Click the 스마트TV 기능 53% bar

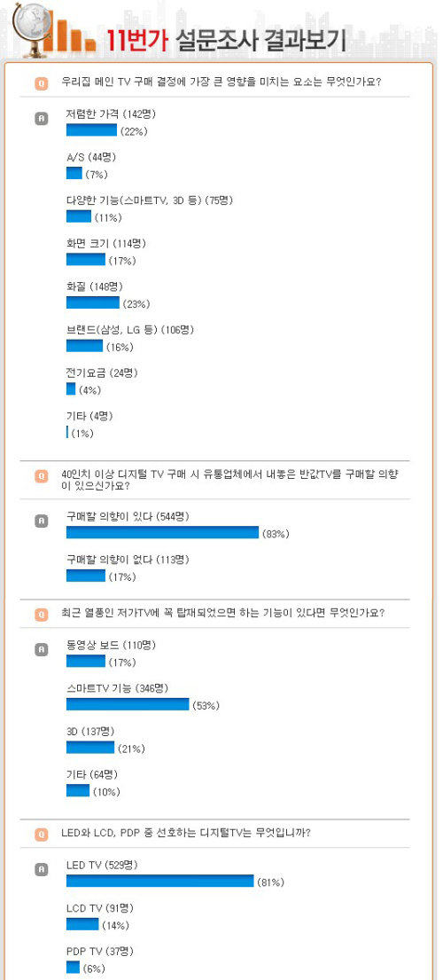click(128, 704)
